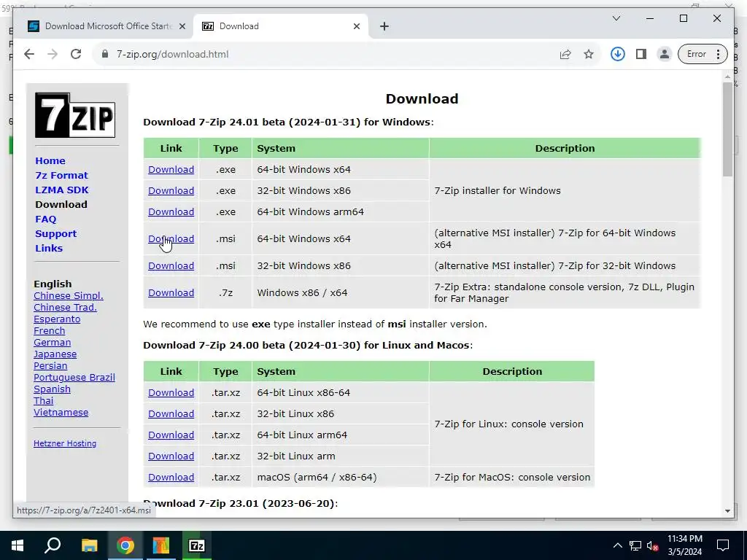Switch language to Spanish
Screen dimensions: 747x560
click(x=52, y=389)
